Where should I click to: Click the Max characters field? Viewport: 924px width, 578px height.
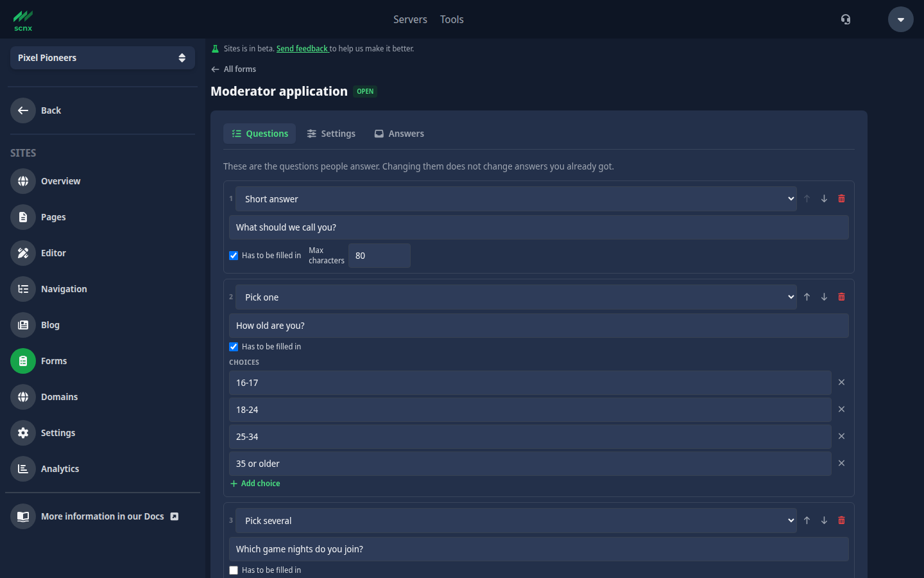(x=379, y=256)
